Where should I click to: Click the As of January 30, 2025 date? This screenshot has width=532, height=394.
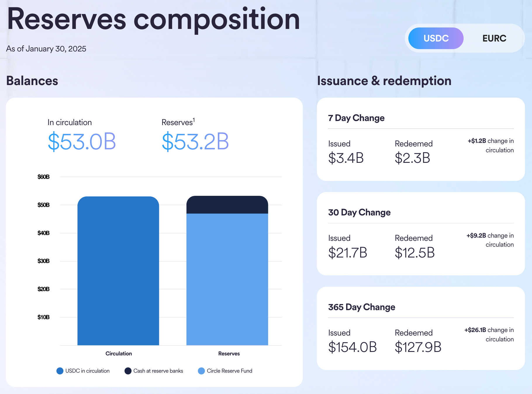click(x=46, y=49)
